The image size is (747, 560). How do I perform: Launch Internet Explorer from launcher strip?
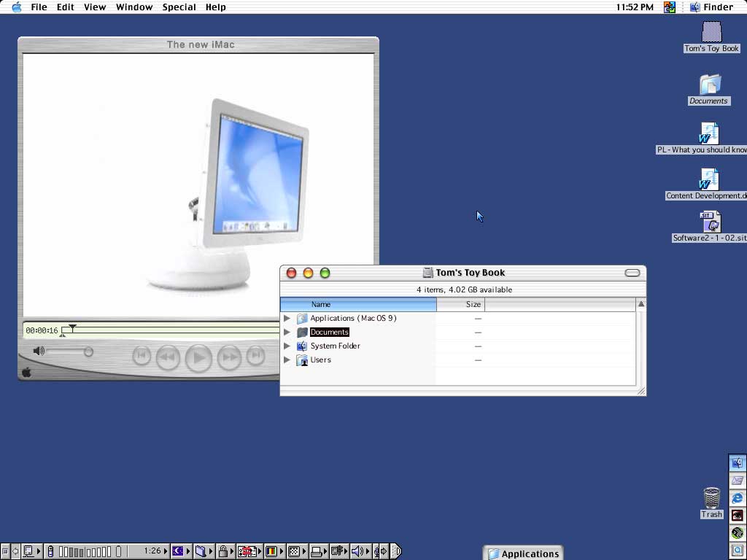[x=738, y=498]
